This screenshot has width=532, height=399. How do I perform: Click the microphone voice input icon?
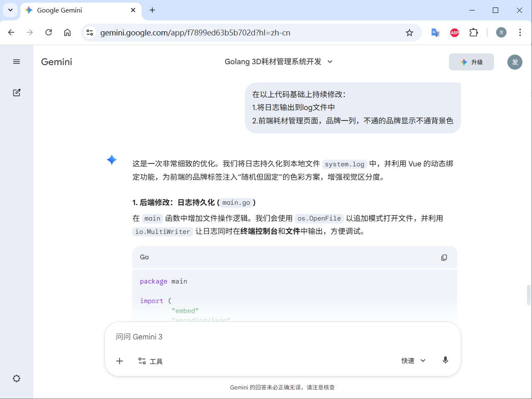pyautogui.click(x=445, y=360)
